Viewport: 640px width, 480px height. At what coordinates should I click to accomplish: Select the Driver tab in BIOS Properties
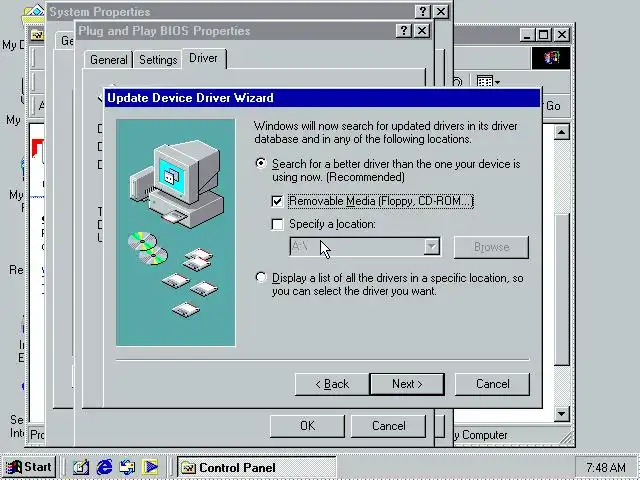tap(203, 58)
